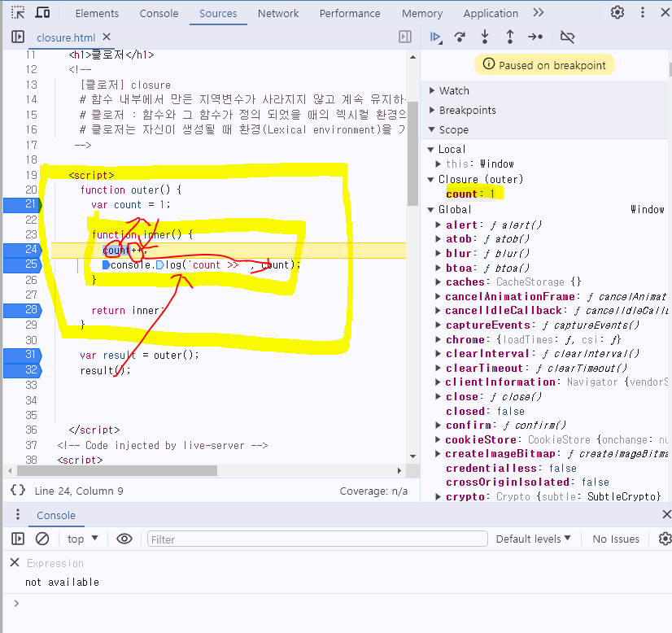Click the Step button
672x633 pixels.
535,37
